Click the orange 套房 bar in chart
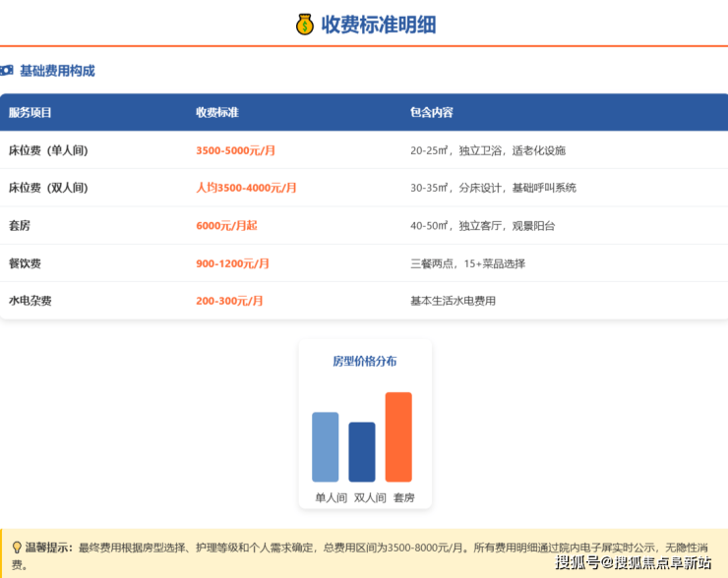 coord(398,436)
